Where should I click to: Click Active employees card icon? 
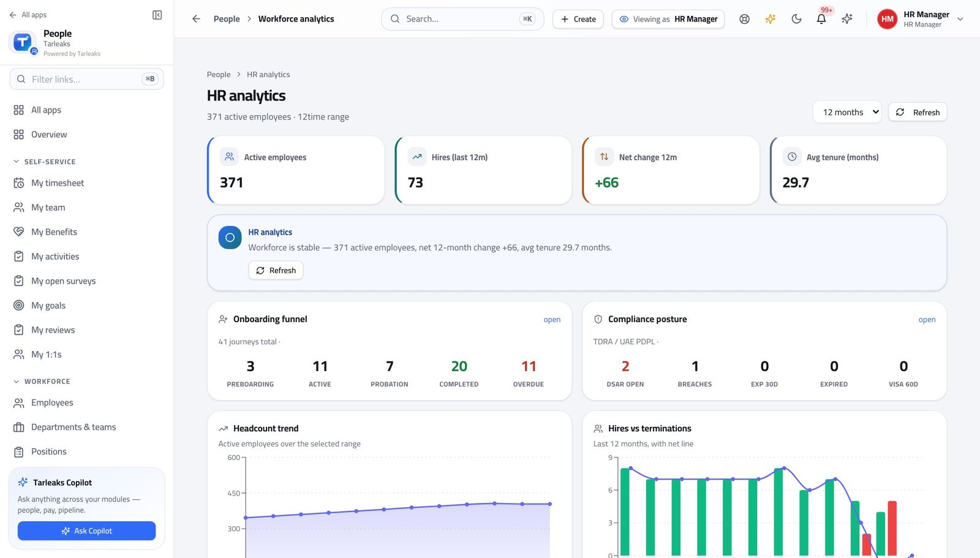pyautogui.click(x=229, y=157)
